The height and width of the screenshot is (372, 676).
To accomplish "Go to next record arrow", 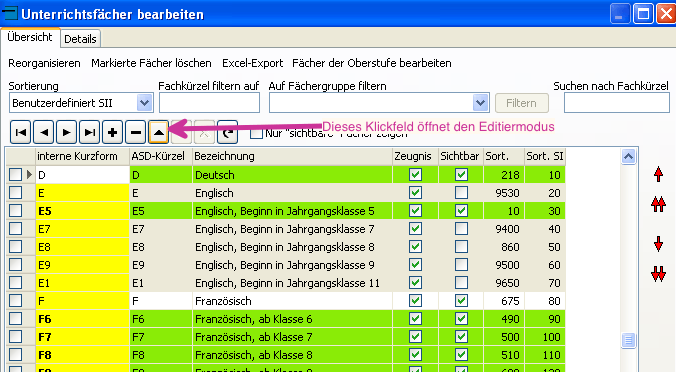I will click(66, 132).
